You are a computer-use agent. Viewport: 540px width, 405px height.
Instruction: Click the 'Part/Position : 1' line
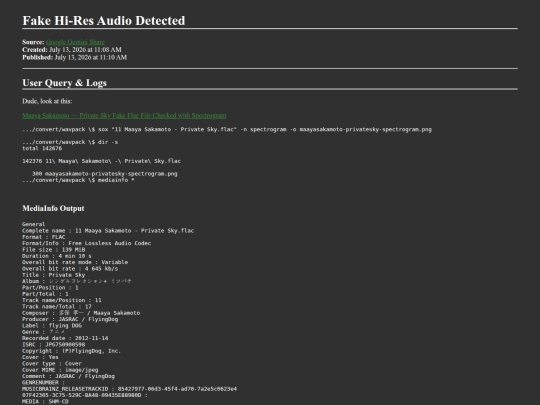(50, 288)
